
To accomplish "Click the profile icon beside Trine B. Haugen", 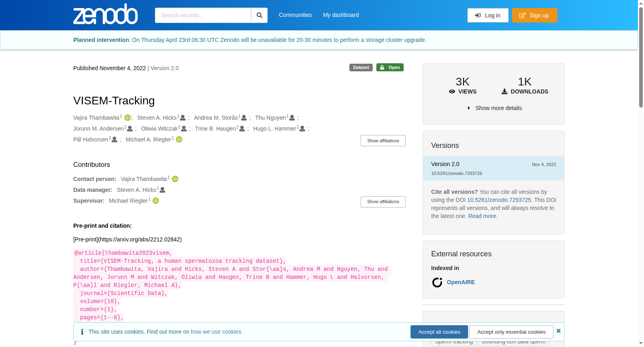I will point(242,129).
